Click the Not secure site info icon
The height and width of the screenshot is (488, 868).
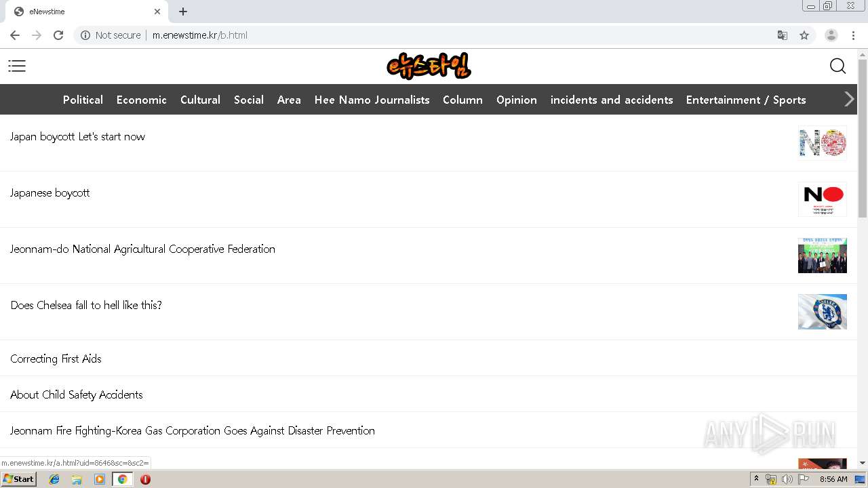tap(85, 35)
